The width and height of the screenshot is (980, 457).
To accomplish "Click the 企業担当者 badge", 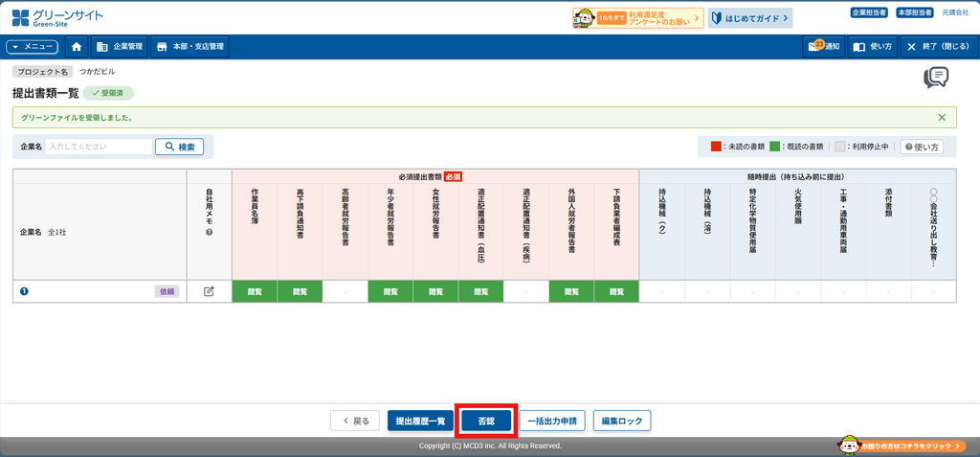I will [x=869, y=12].
